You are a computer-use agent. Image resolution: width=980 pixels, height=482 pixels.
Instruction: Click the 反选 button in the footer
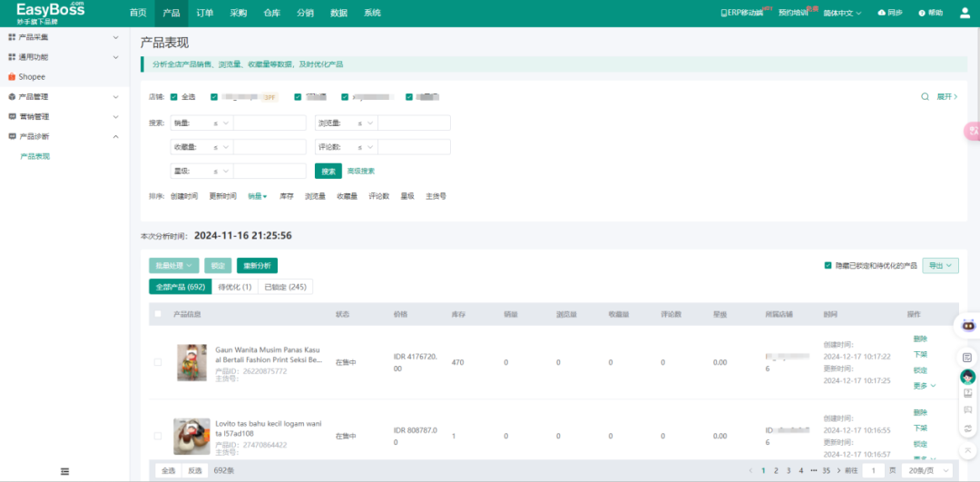tap(195, 471)
